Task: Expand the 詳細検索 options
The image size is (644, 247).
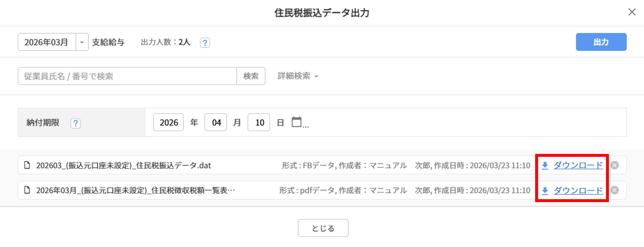Action: click(x=297, y=76)
